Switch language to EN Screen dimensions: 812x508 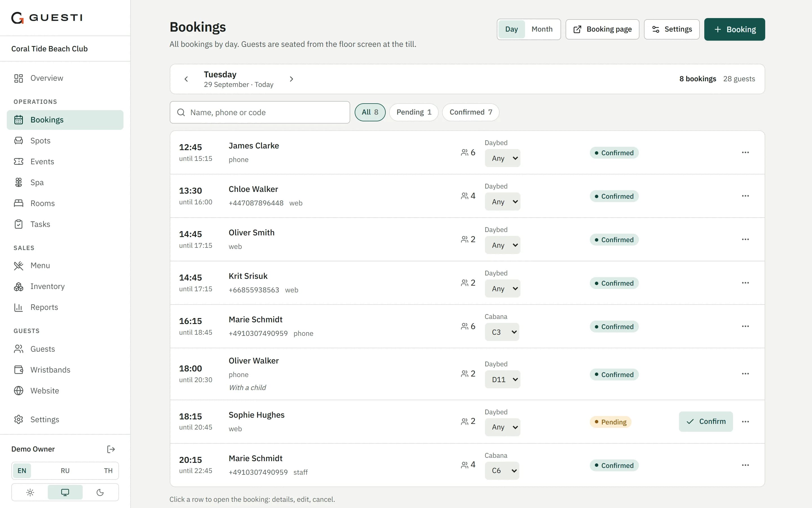tap(22, 471)
